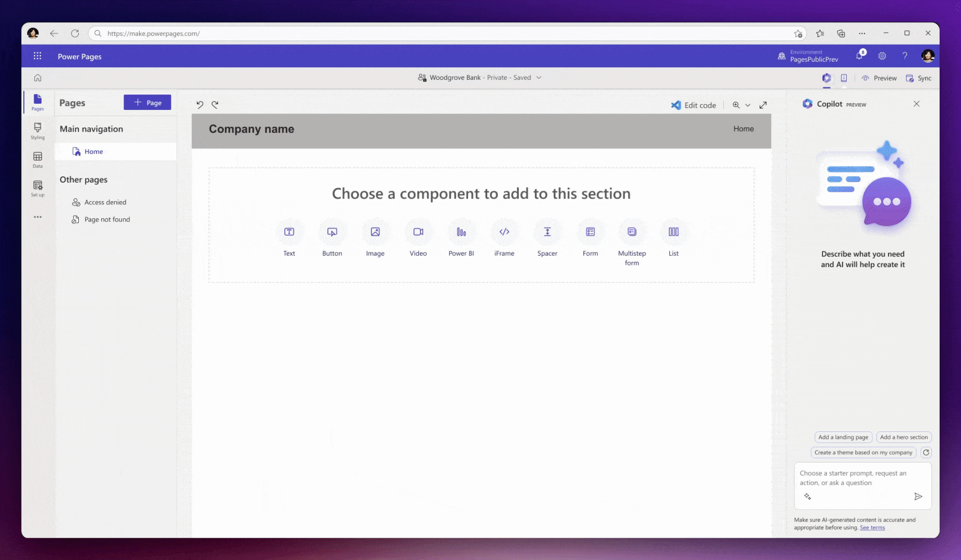Image resolution: width=961 pixels, height=560 pixels.
Task: Click the mobile preview icon in the toolbar
Action: click(844, 78)
